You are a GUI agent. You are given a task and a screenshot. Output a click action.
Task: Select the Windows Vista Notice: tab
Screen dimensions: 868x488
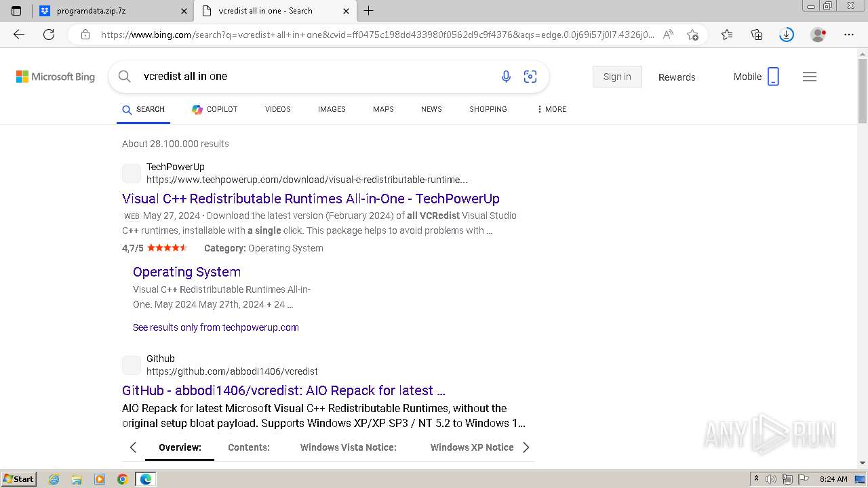click(x=349, y=447)
